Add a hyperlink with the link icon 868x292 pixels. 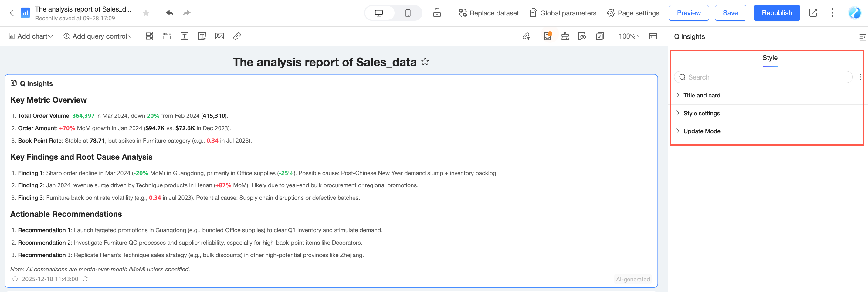(x=237, y=36)
